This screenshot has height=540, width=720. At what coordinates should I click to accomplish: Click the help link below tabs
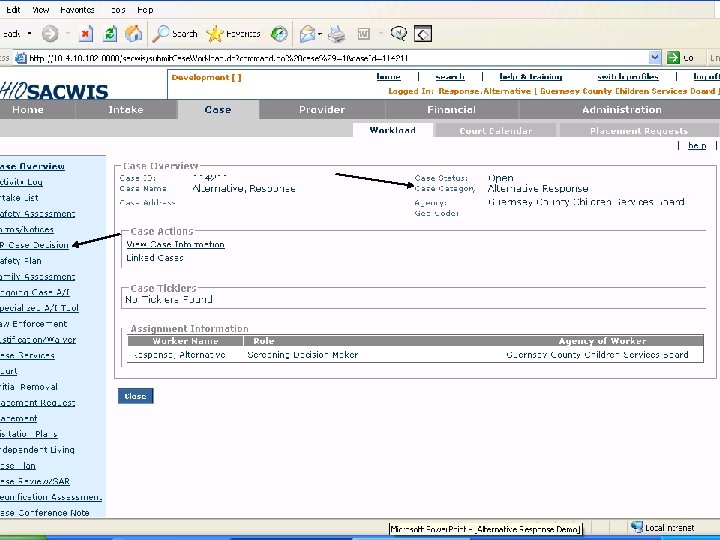697,146
